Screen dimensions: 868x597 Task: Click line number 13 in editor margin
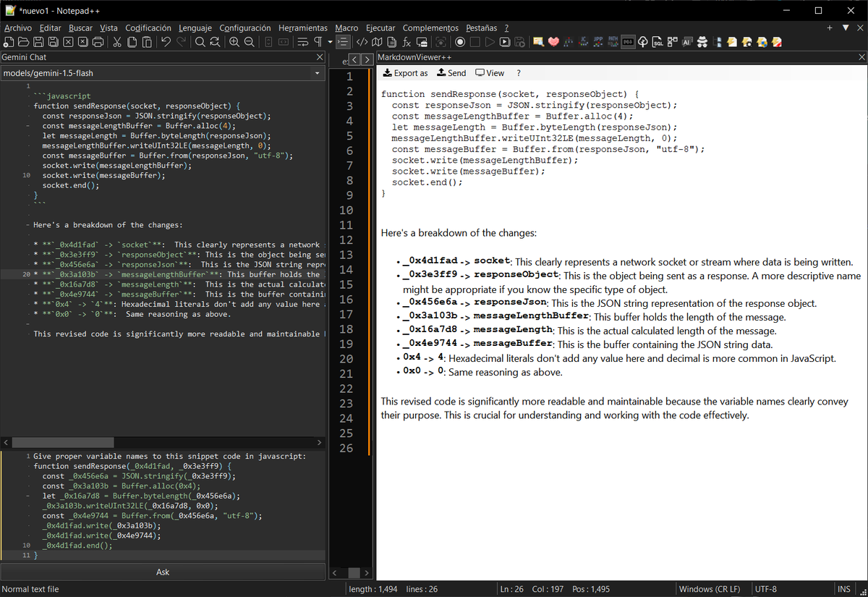[x=346, y=255]
